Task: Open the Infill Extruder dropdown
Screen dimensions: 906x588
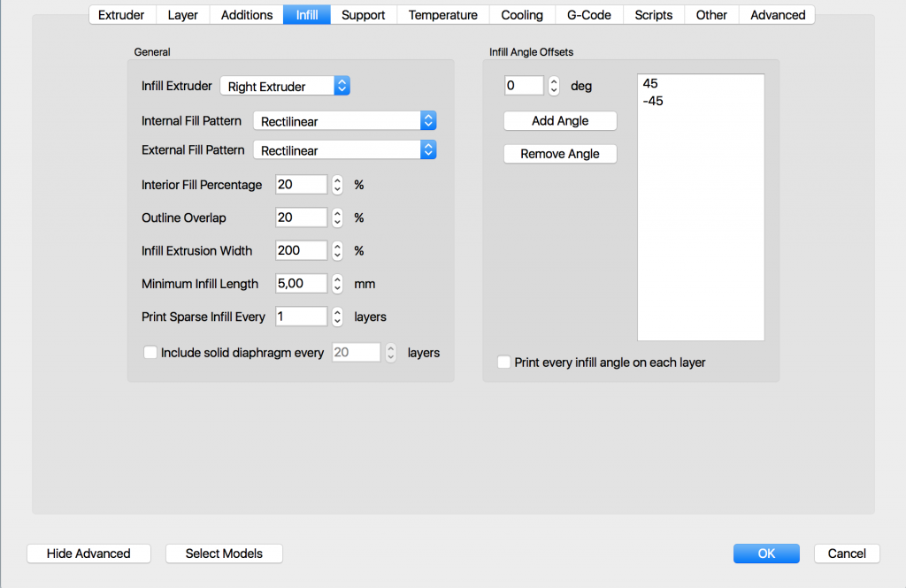Action: tap(285, 86)
